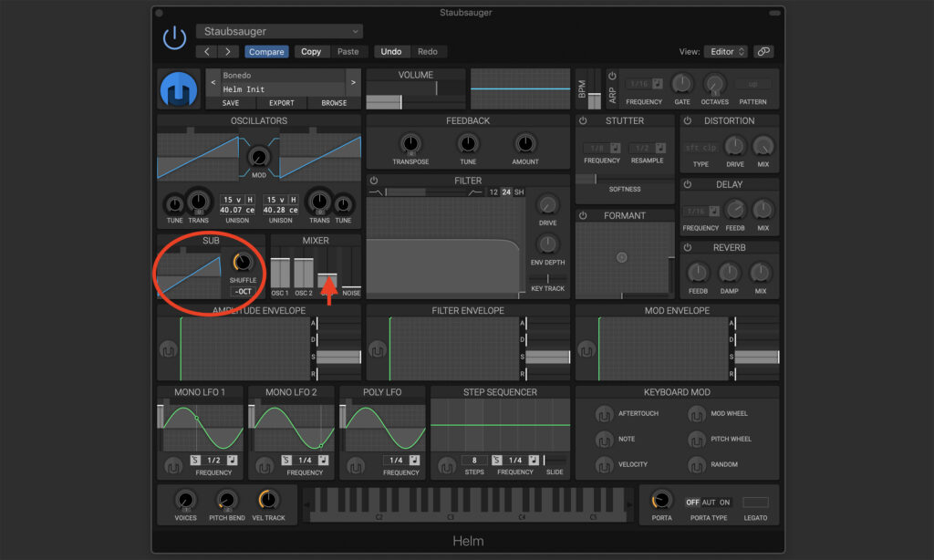Click the Velocity modulation icon
Image resolution: width=934 pixels, height=560 pixels.
tap(604, 464)
